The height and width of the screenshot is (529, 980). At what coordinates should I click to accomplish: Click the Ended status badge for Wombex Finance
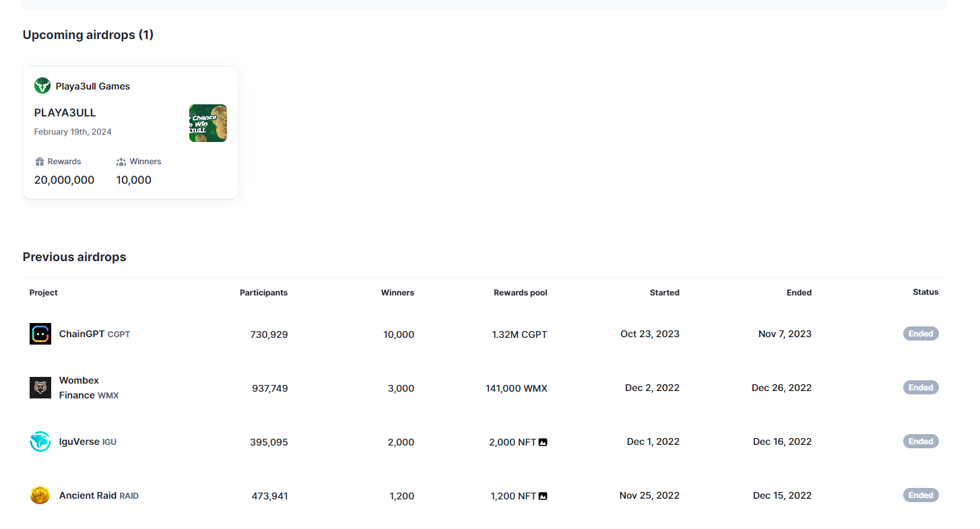pos(921,388)
